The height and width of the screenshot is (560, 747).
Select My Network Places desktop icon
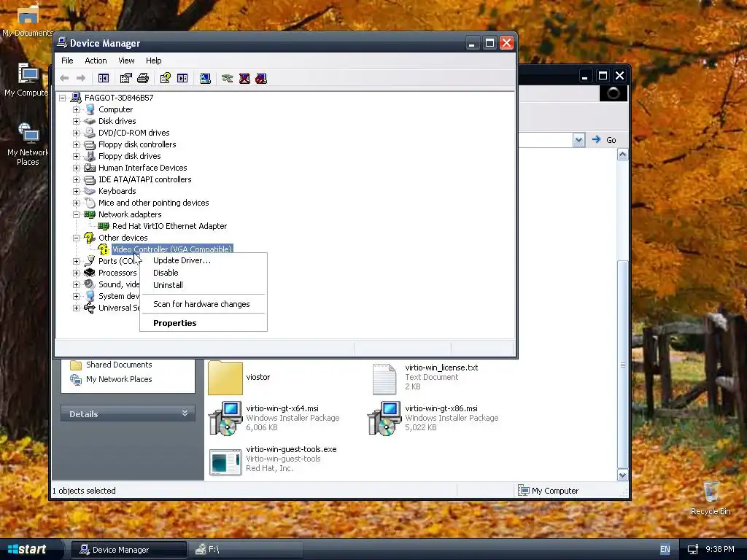point(28,134)
